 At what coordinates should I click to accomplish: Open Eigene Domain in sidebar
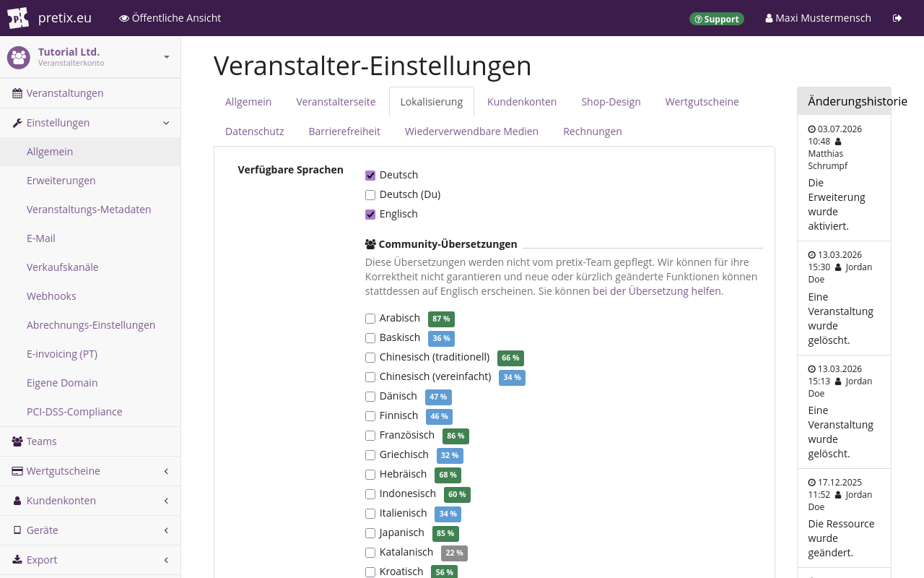(x=90, y=383)
